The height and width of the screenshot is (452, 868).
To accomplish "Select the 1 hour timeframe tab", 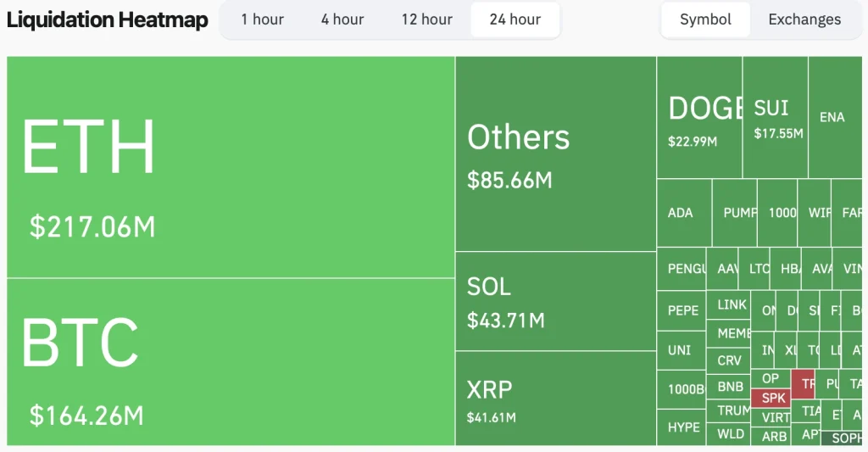I will [x=262, y=20].
